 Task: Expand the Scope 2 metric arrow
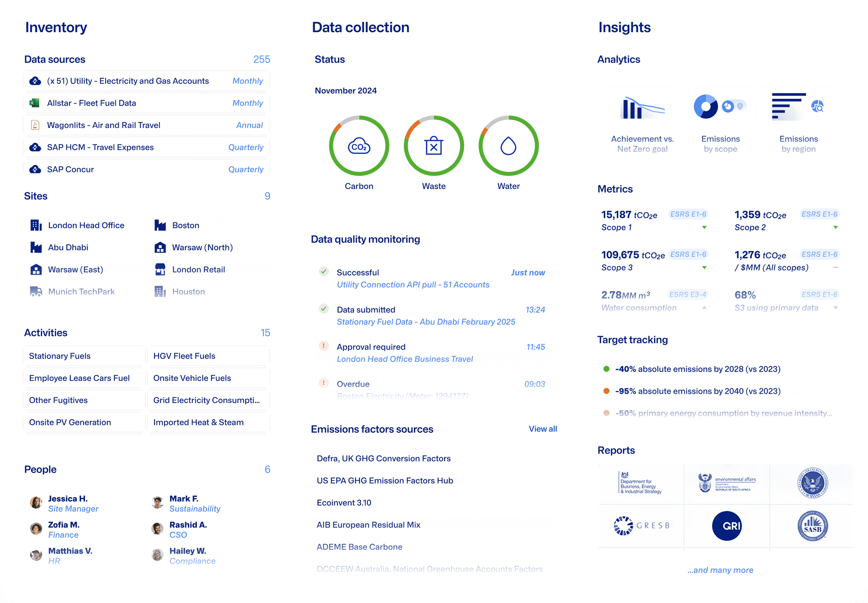tap(836, 227)
